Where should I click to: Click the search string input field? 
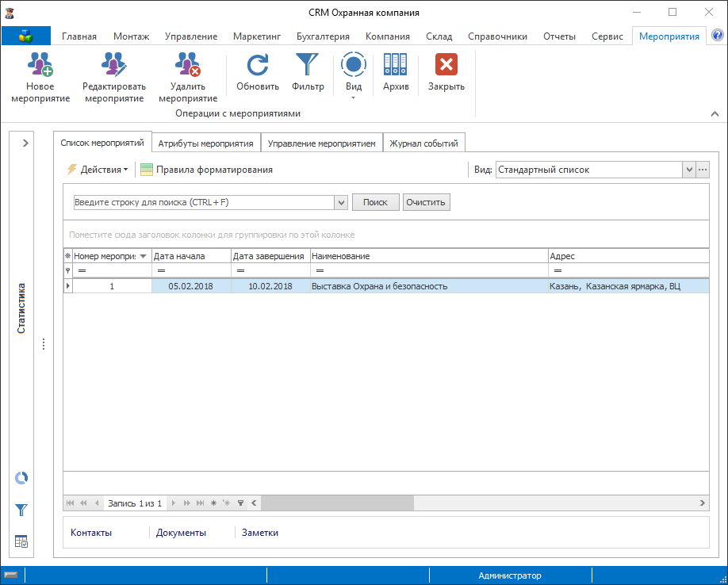pyautogui.click(x=204, y=202)
